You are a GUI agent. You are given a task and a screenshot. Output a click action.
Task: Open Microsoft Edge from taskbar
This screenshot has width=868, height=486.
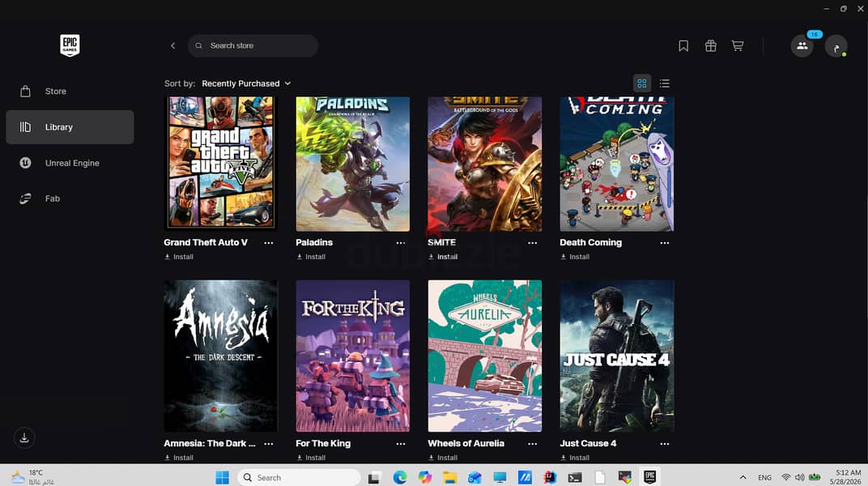pos(400,477)
